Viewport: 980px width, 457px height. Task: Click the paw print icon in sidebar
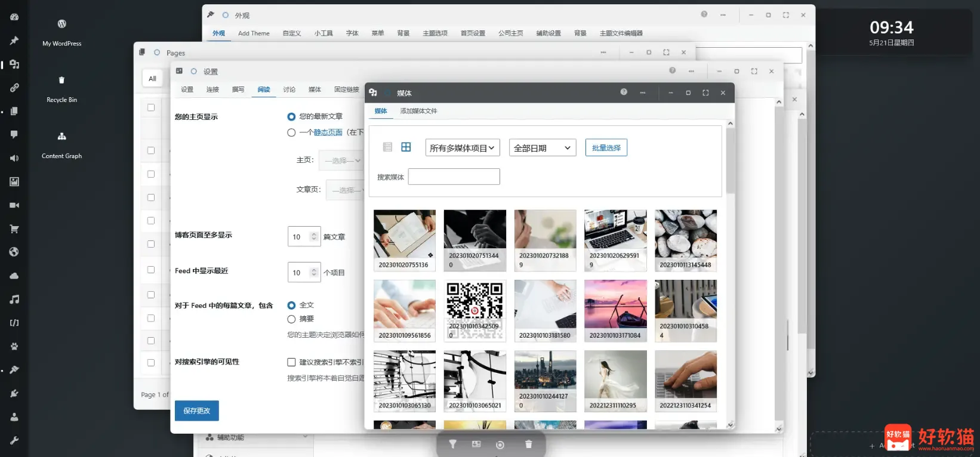(14, 346)
